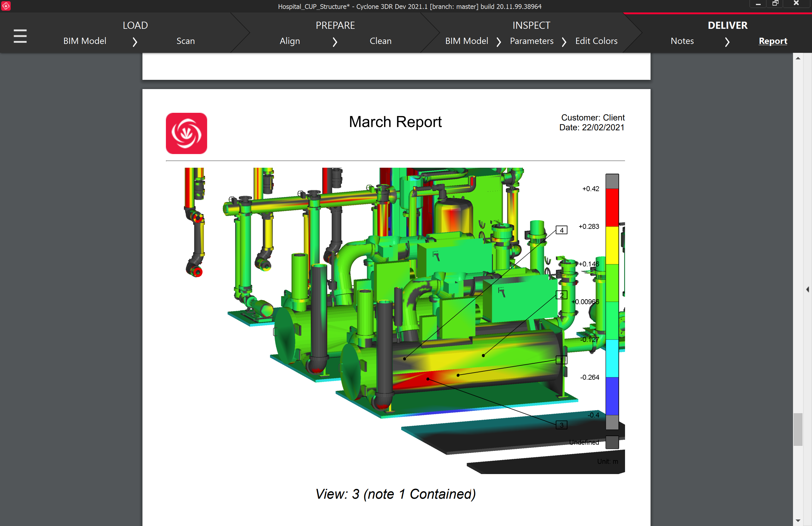
Task: Select note label 4 in the view
Action: tap(561, 230)
